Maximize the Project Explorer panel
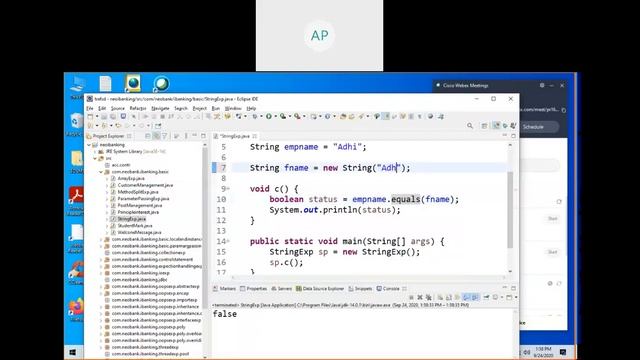This screenshot has width=640, height=360. (x=203, y=136)
